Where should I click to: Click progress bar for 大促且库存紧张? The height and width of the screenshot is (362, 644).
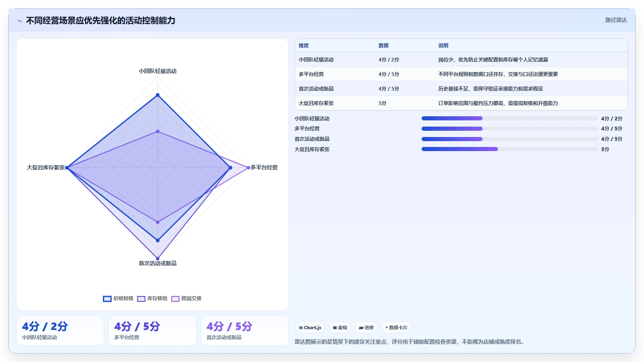coord(510,149)
